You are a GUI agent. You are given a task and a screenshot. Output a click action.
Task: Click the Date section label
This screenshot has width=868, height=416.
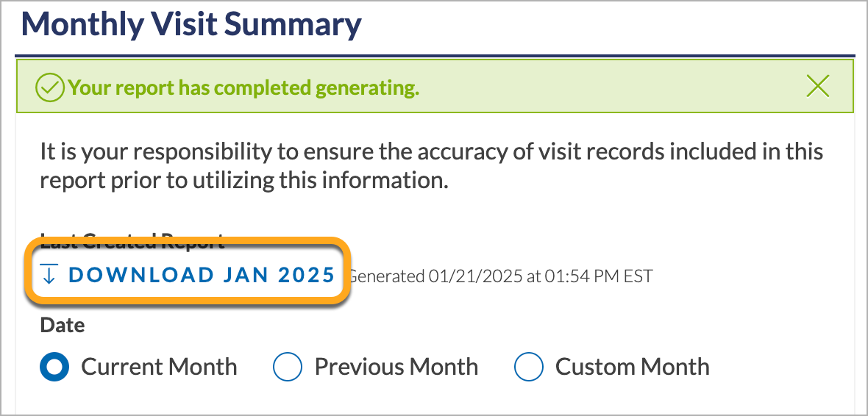click(x=63, y=325)
